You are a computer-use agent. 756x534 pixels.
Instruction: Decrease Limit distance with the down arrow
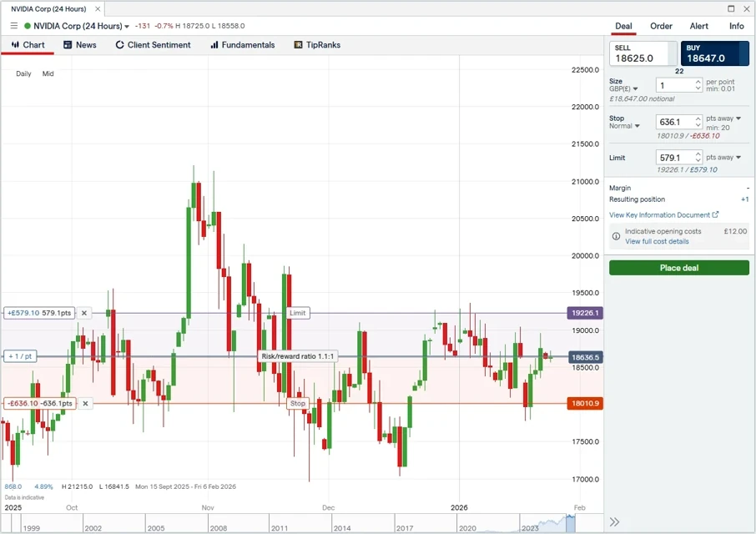pyautogui.click(x=698, y=160)
